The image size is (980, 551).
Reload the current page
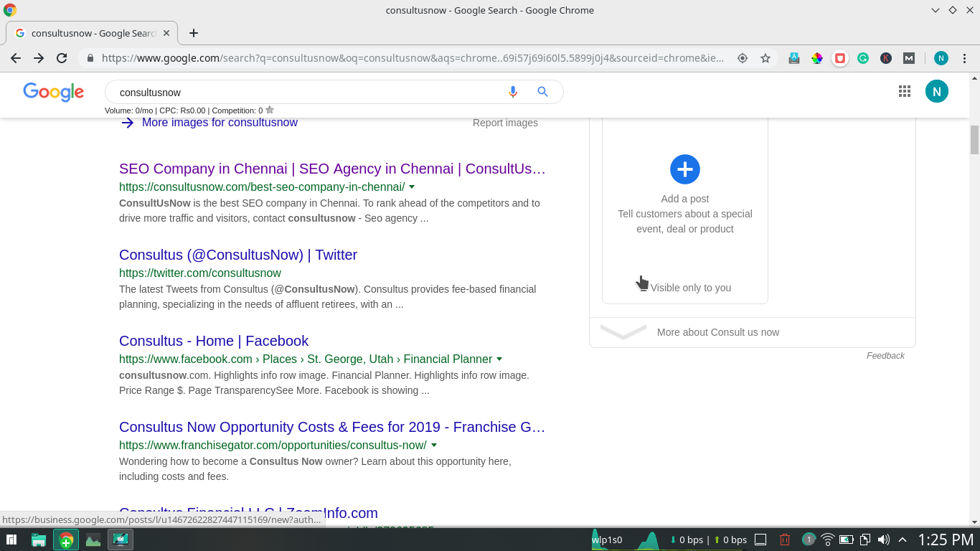pyautogui.click(x=62, y=58)
